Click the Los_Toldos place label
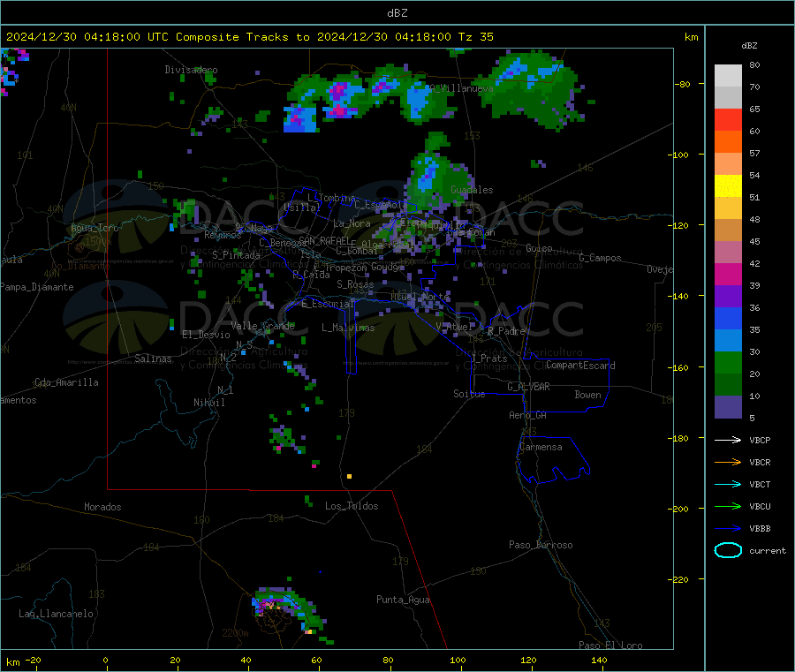 (352, 506)
